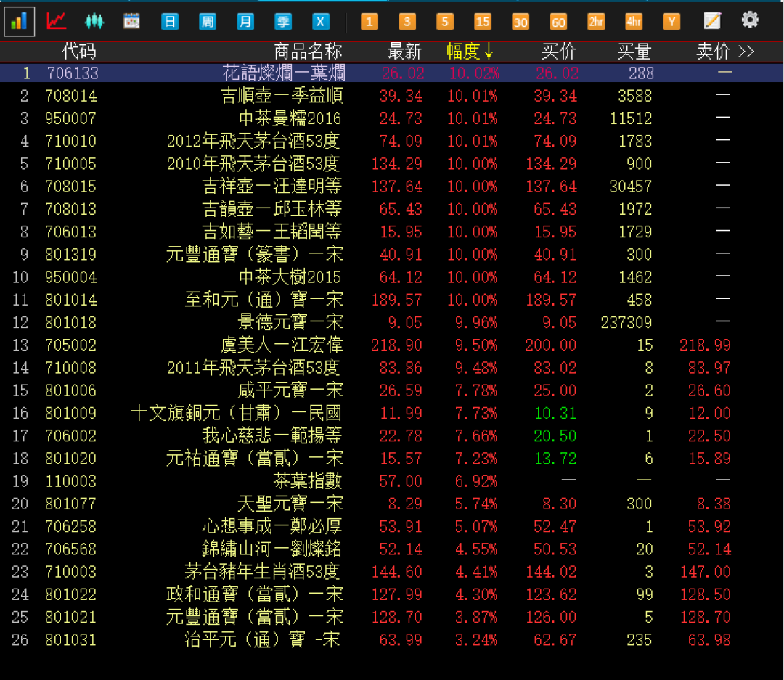Click the blue X period icon
784x680 pixels.
point(321,22)
